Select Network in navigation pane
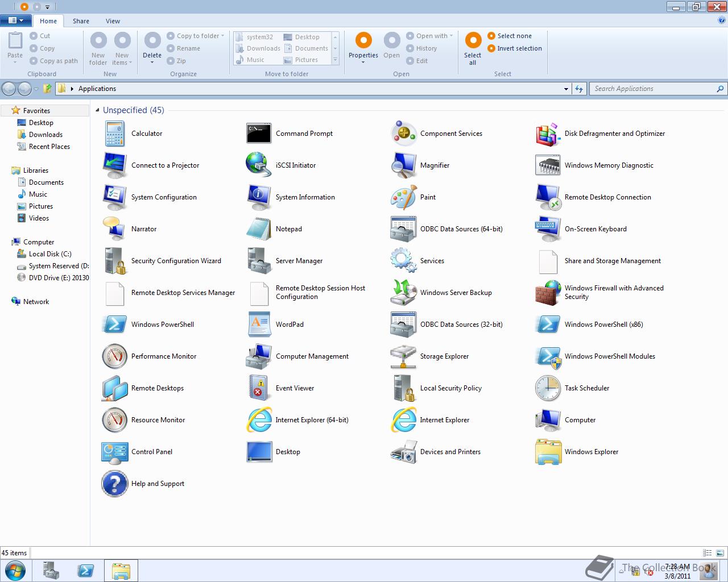This screenshot has width=728, height=582. click(36, 302)
